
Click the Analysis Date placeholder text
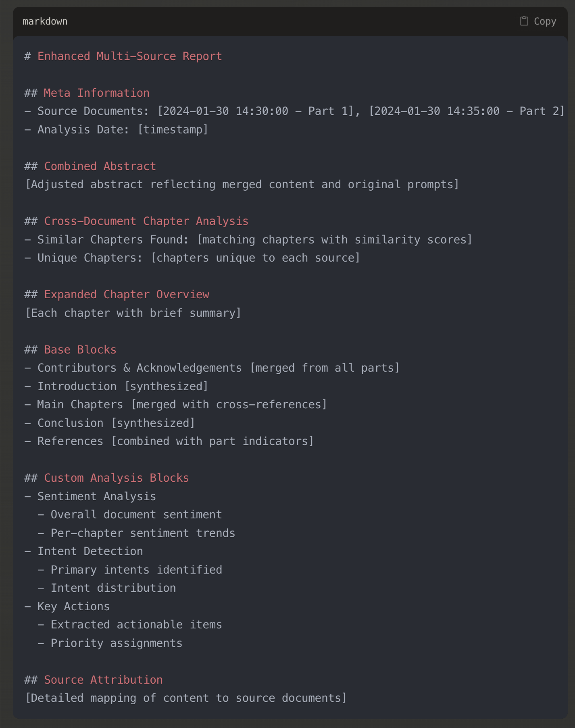pos(116,129)
